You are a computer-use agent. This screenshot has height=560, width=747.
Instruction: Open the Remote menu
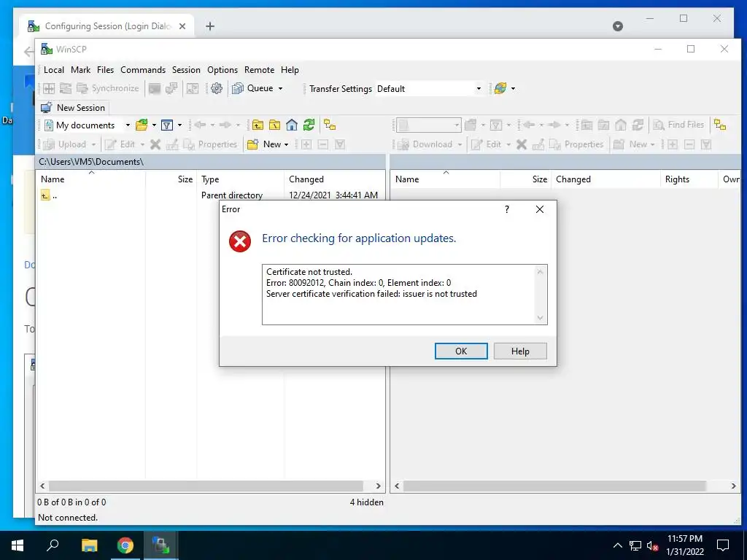pos(259,70)
